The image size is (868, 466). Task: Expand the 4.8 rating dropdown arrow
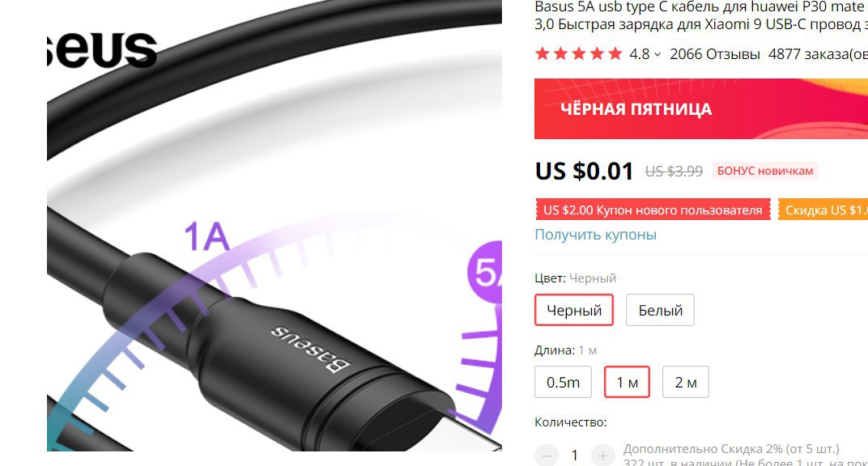[657, 54]
